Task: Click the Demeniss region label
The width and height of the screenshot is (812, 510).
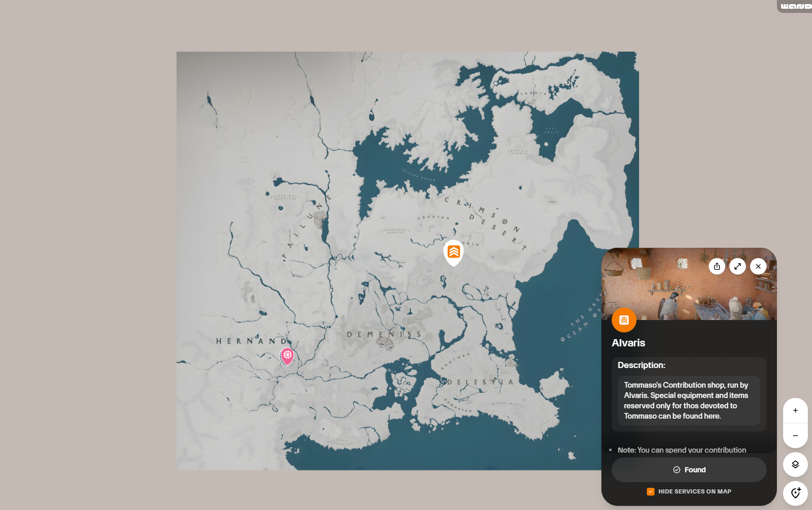Action: [x=384, y=334]
